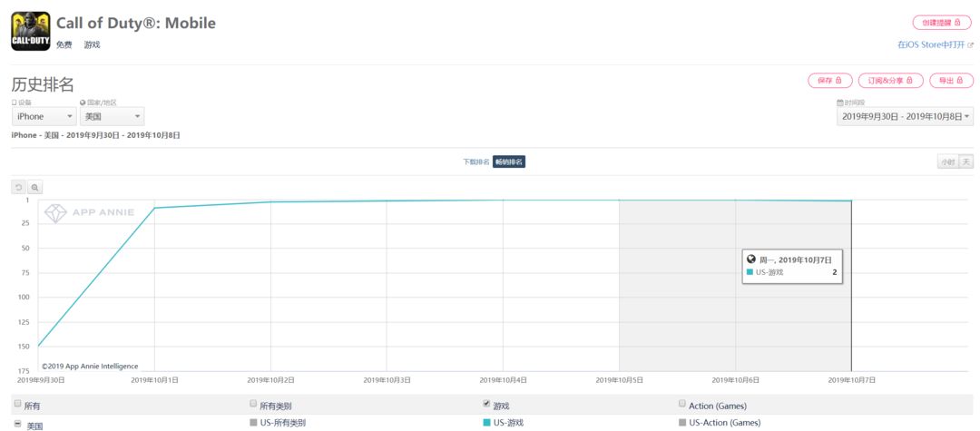The height and width of the screenshot is (431, 980).
Task: Click the globe icon beside 国家/地区
Action: [x=83, y=102]
